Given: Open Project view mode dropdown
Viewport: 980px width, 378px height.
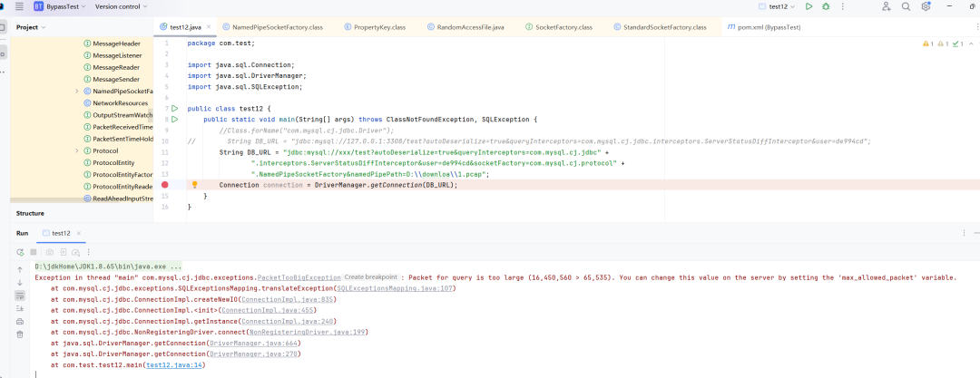Looking at the screenshot, I should click(31, 27).
